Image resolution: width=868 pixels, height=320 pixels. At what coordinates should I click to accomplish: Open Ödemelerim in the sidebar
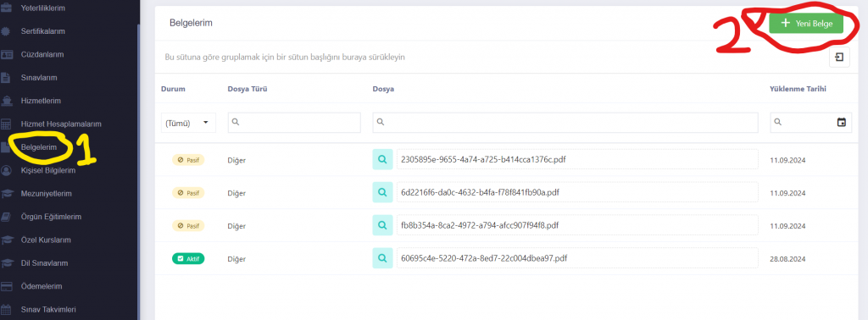(x=41, y=286)
